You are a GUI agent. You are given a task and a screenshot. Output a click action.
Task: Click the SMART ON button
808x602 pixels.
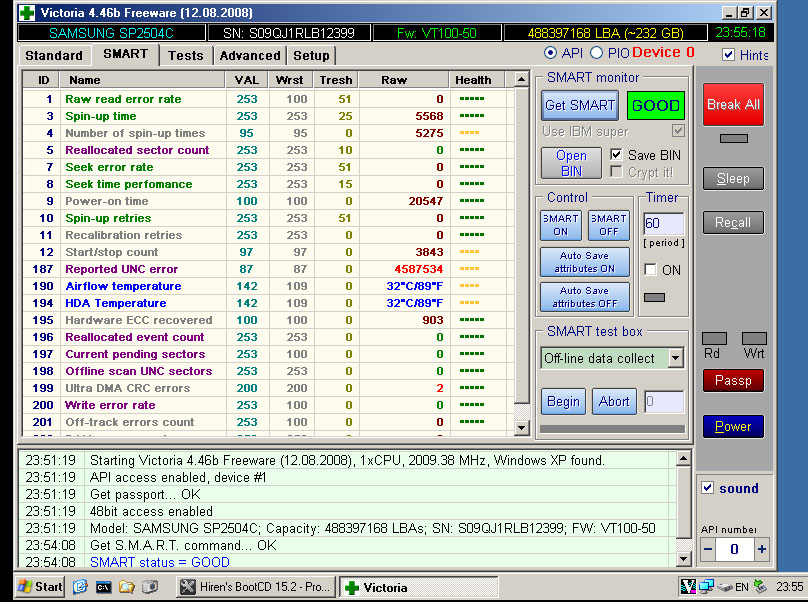561,225
